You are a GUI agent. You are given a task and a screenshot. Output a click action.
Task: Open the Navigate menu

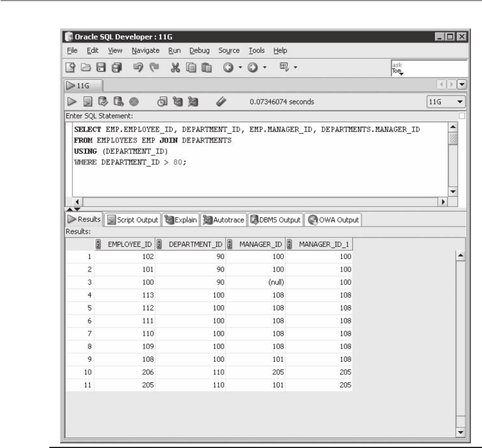(x=145, y=51)
